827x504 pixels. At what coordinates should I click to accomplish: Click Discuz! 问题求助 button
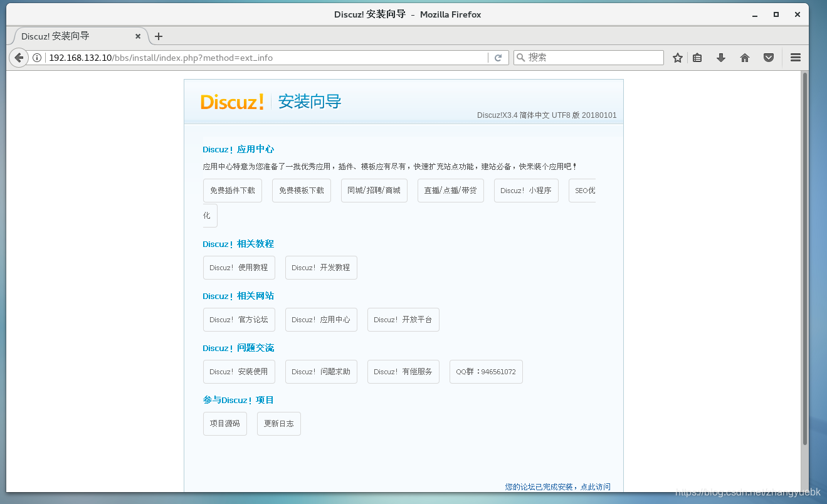tap(321, 372)
